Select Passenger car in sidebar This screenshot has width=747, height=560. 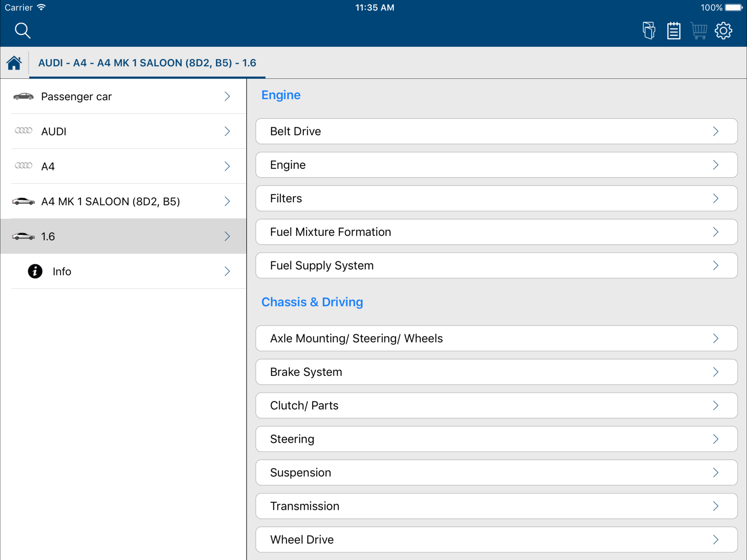click(123, 96)
